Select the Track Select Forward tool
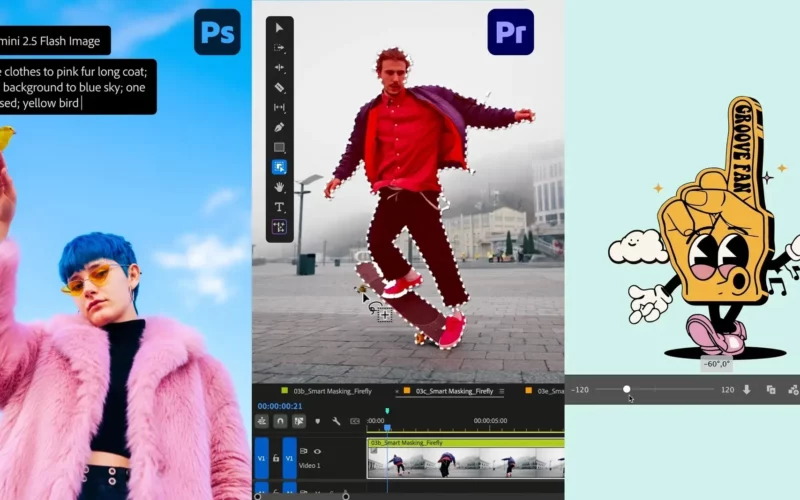Image resolution: width=800 pixels, height=500 pixels. click(x=279, y=47)
